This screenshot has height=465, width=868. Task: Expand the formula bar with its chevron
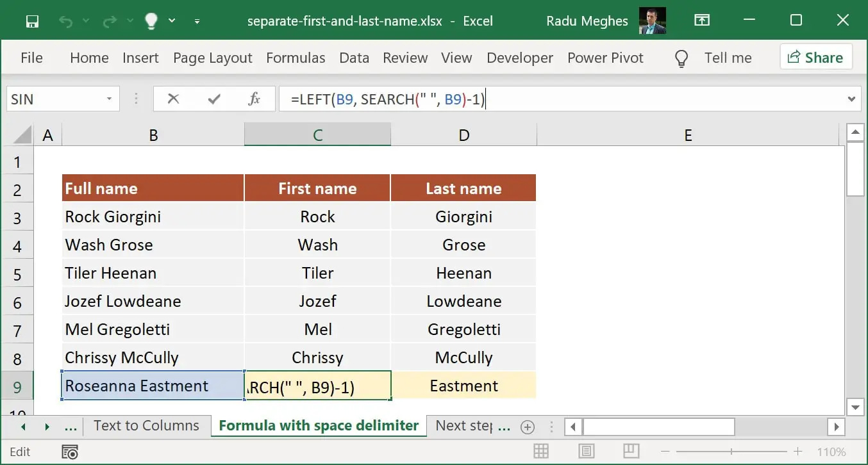click(x=852, y=99)
